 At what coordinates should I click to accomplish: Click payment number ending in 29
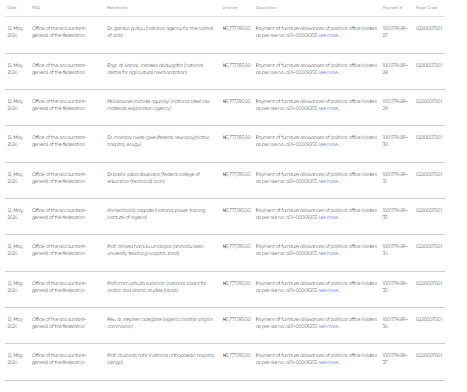(x=395, y=105)
